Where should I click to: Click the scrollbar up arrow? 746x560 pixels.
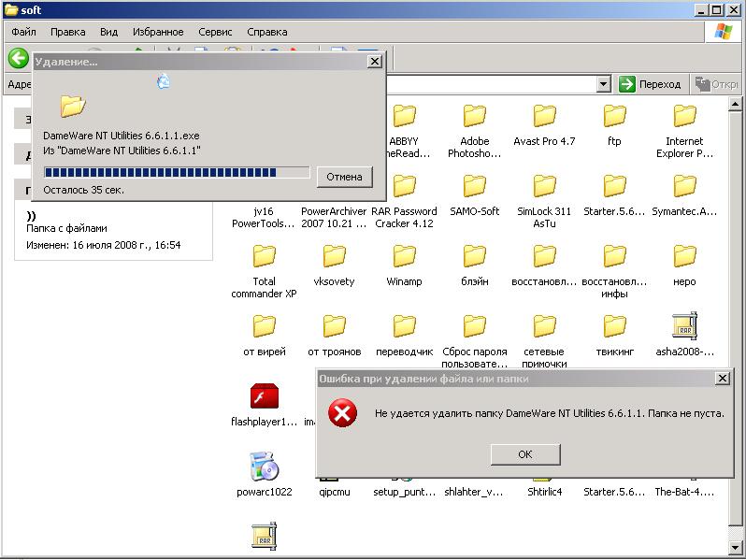coord(735,104)
